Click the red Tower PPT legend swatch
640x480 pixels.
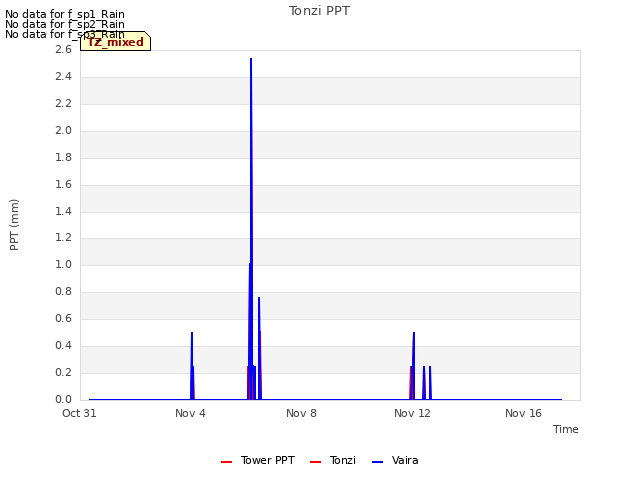point(227,462)
